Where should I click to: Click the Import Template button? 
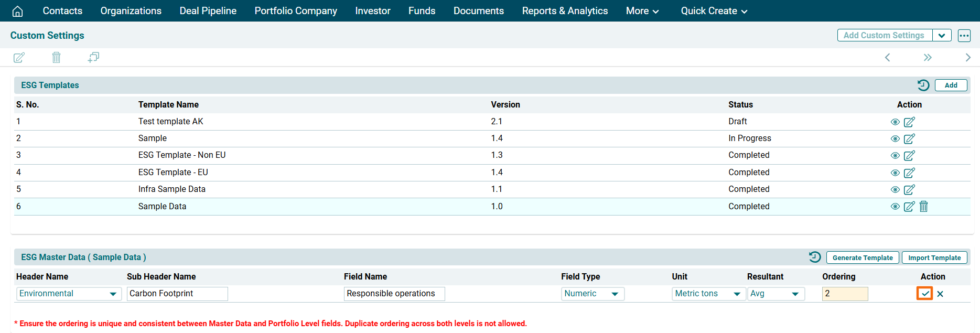point(934,257)
